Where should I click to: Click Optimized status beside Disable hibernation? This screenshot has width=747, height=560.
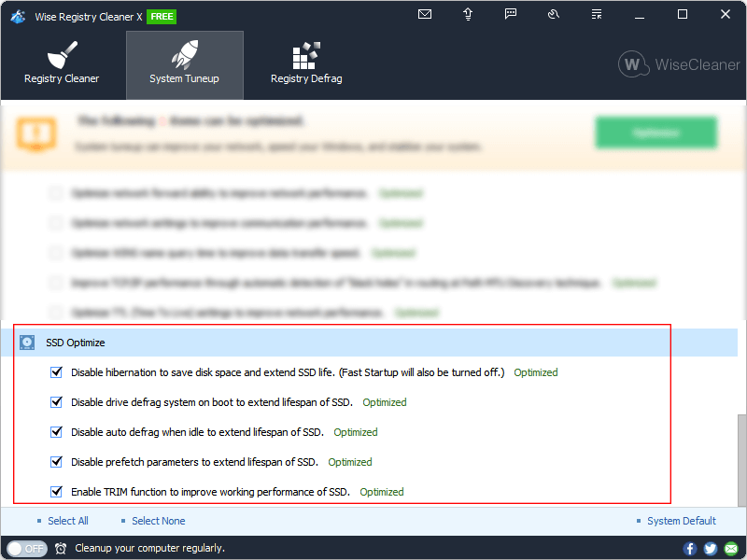[536, 372]
